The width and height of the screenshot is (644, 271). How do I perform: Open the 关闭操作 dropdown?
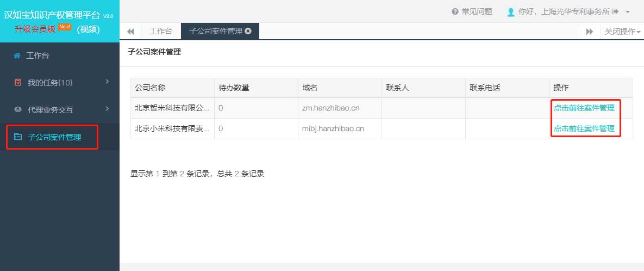pos(622,31)
